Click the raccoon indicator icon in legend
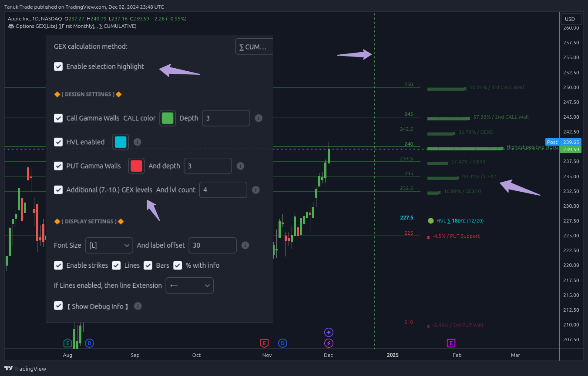This screenshot has height=376, width=588. tap(11, 26)
